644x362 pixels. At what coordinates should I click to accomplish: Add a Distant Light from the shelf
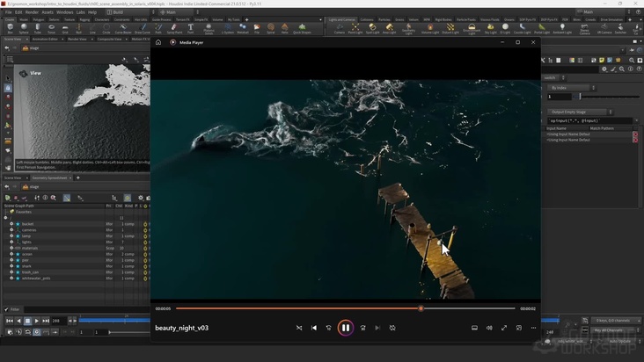point(450,28)
